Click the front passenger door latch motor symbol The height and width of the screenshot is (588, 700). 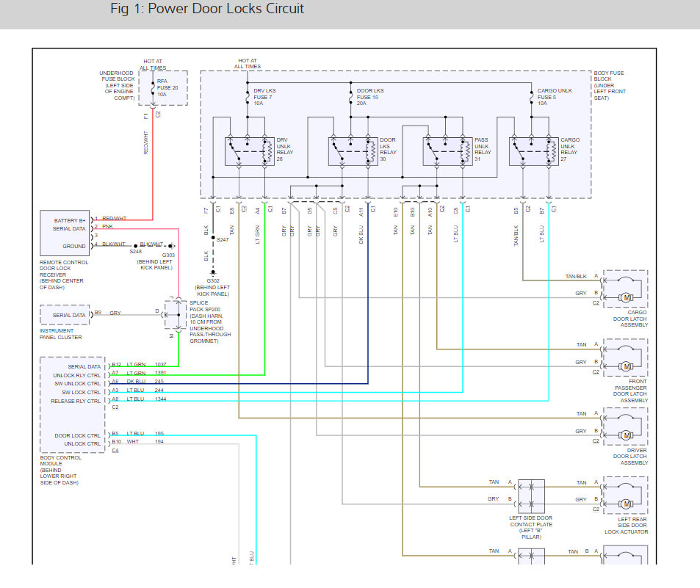(627, 367)
